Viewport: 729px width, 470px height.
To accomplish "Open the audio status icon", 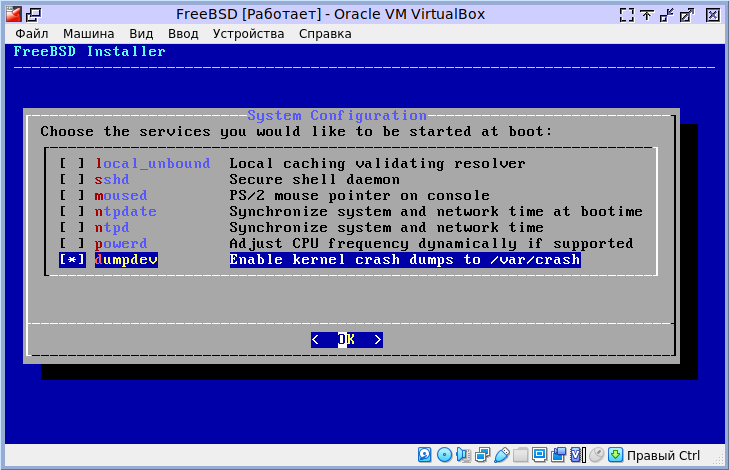I will pos(464,455).
